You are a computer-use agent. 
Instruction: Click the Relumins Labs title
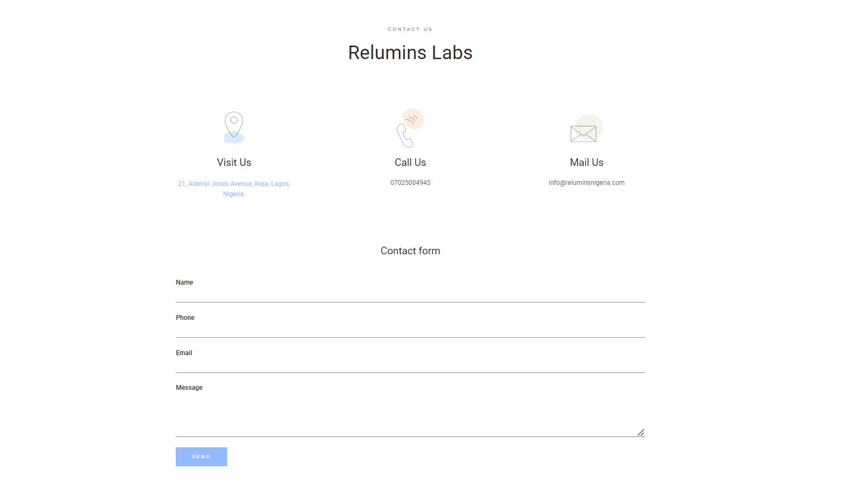[x=410, y=53]
